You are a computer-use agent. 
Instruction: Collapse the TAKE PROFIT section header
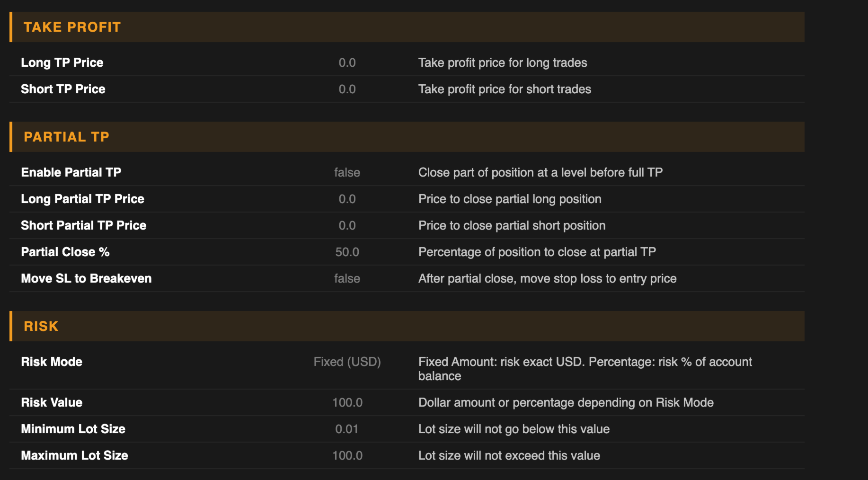72,27
